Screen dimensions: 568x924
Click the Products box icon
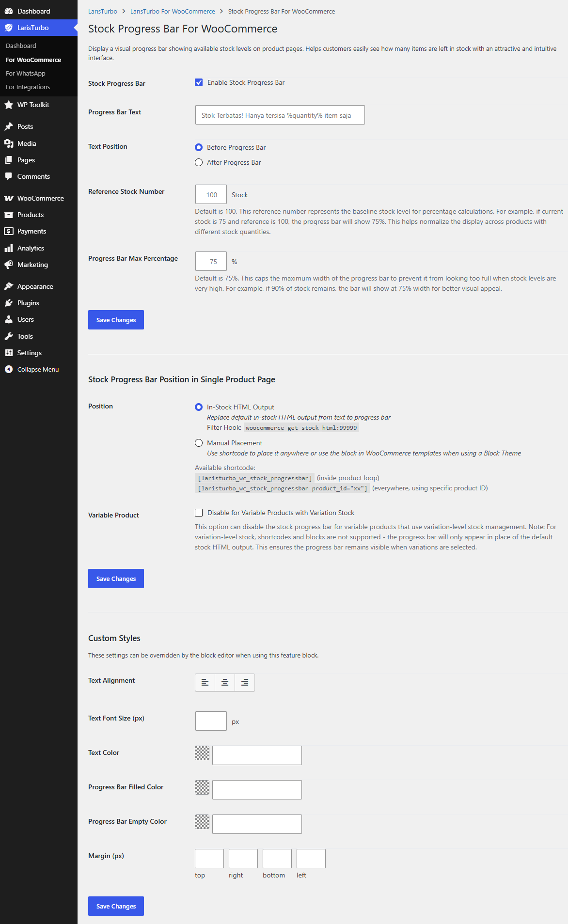tap(9, 215)
